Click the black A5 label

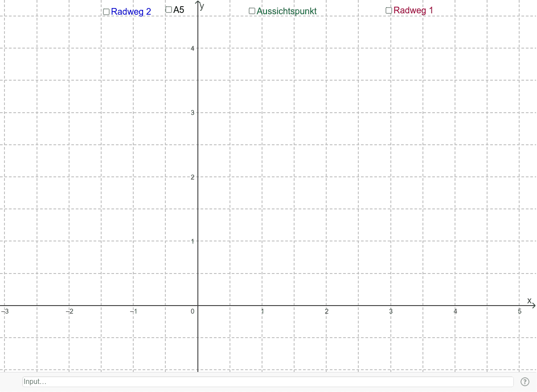[179, 10]
